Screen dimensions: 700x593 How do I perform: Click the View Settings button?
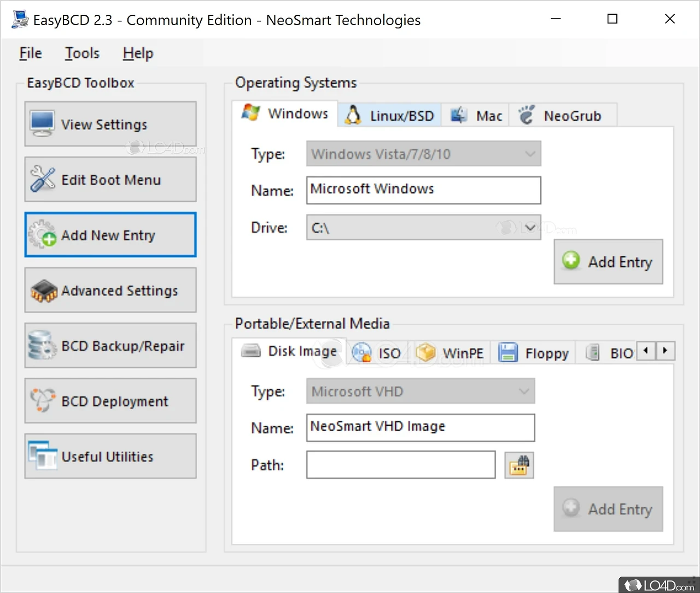[x=110, y=124]
